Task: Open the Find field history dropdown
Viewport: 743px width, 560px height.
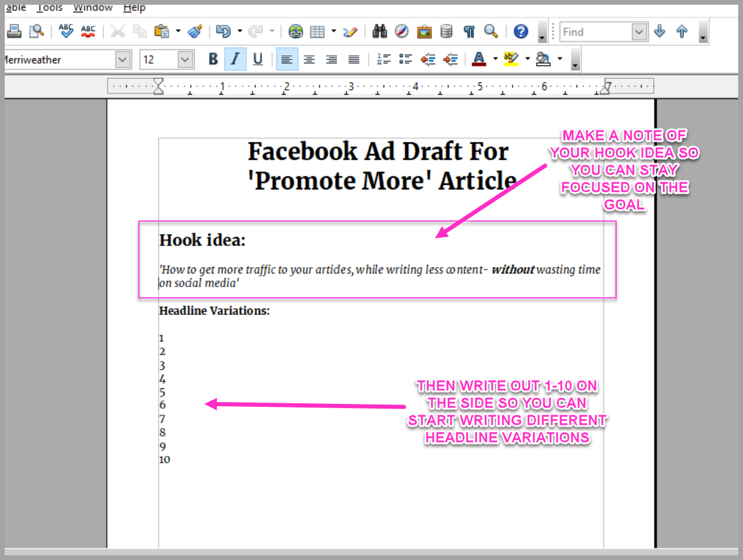Action: [639, 32]
